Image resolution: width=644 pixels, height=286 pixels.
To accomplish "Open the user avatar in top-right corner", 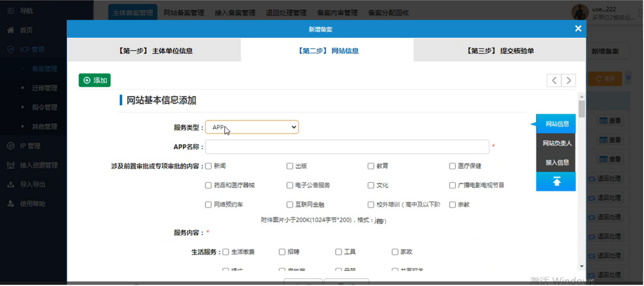I will (580, 11).
